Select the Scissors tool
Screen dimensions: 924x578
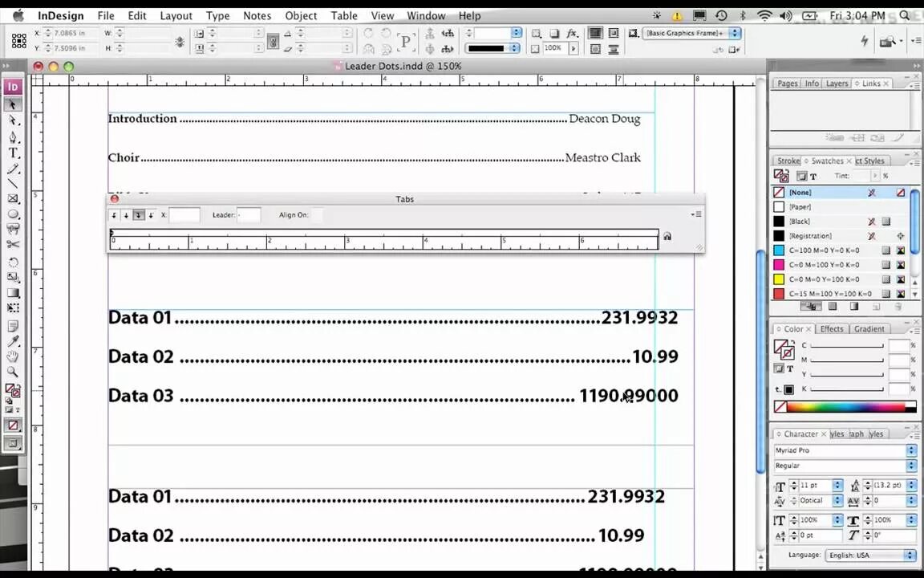pyautogui.click(x=12, y=244)
